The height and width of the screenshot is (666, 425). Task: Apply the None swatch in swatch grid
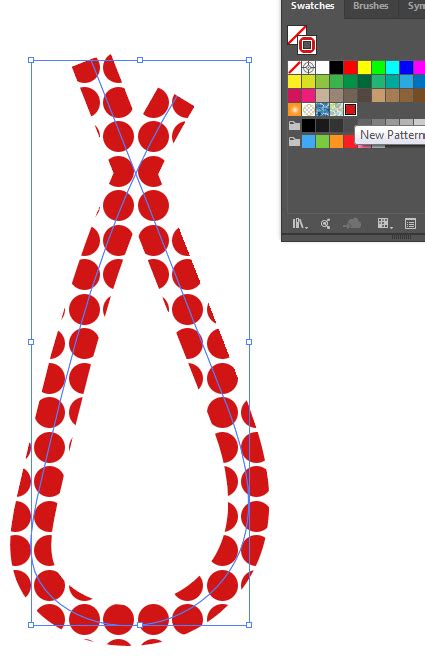tap(294, 68)
